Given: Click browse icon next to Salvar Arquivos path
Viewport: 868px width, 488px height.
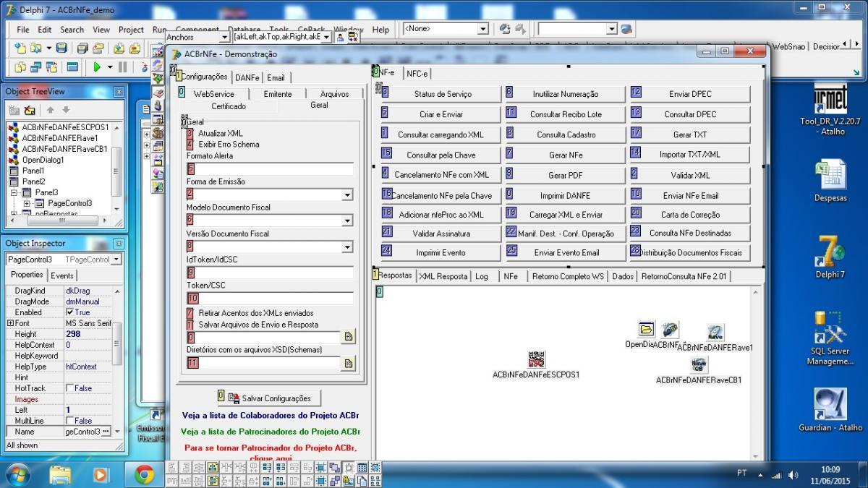Looking at the screenshot, I should click(349, 336).
